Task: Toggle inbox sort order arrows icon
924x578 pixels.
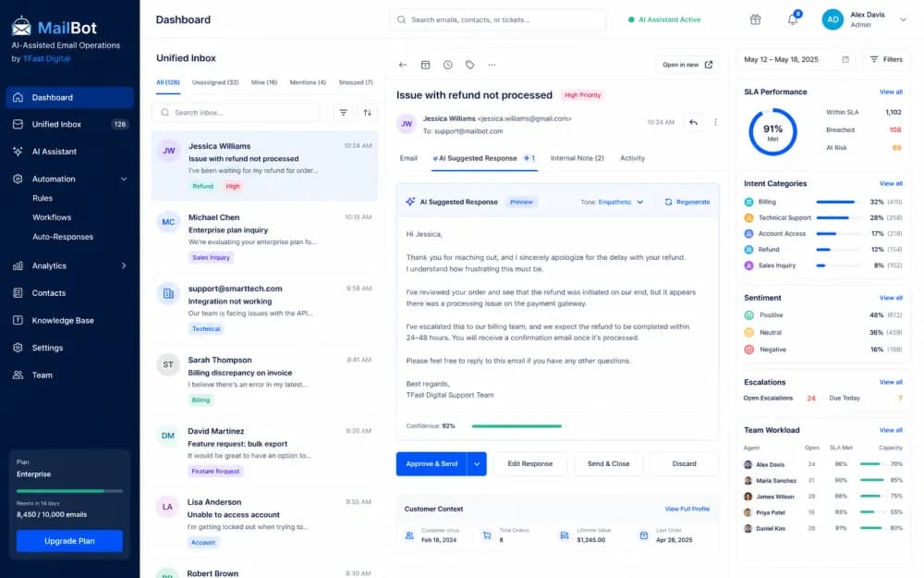Action: (367, 113)
